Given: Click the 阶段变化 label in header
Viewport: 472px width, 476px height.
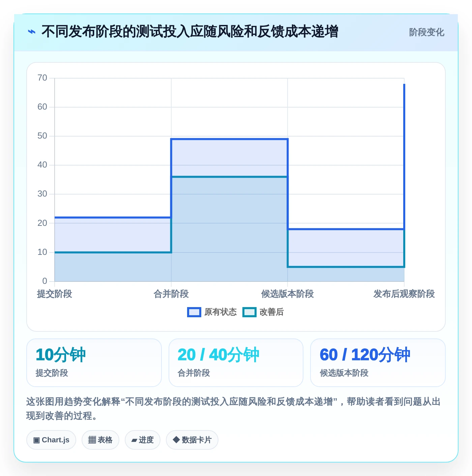Looking at the screenshot, I should tap(426, 32).
